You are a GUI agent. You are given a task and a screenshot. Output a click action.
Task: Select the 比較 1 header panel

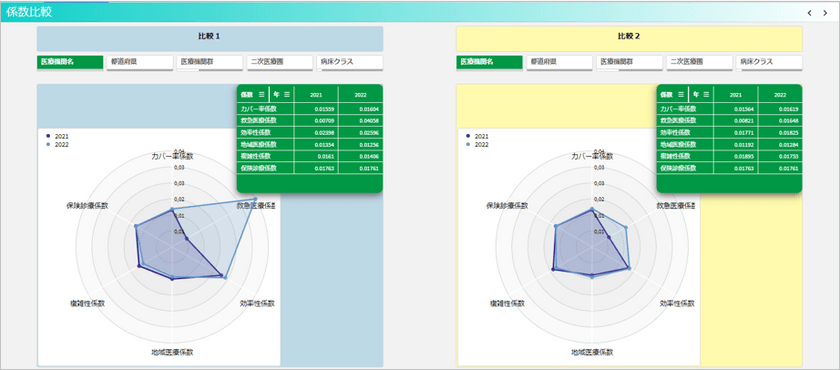tap(210, 39)
